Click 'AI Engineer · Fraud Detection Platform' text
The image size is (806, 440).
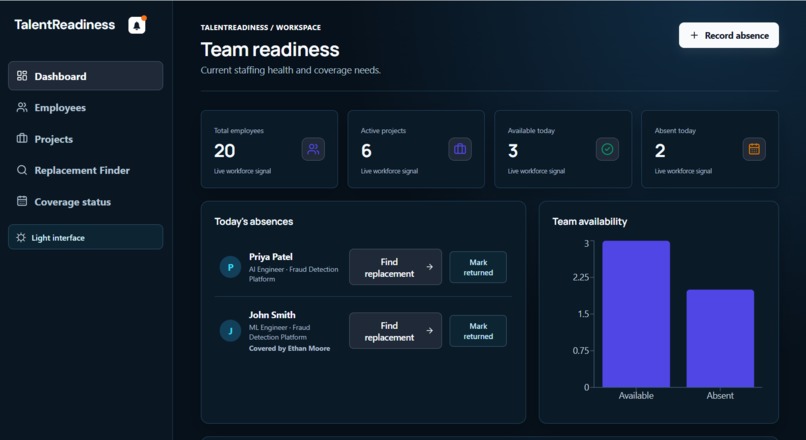point(294,274)
